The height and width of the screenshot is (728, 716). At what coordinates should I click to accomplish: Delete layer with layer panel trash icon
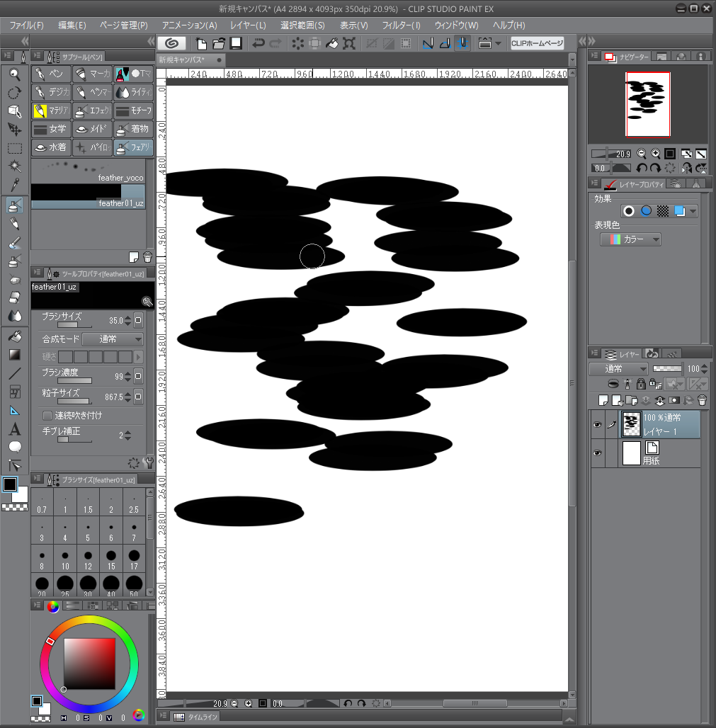coord(702,400)
